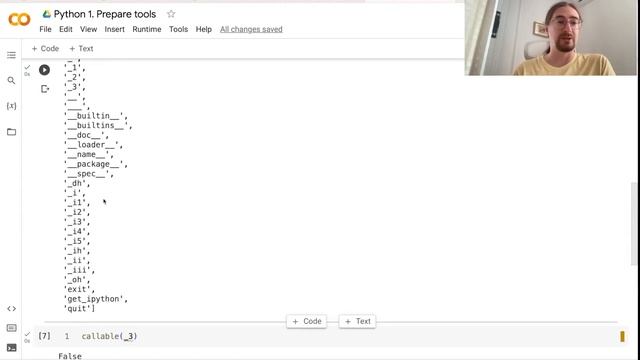Click the '_i4' output line
Viewport: 640px width, 360px height.
pos(77,232)
